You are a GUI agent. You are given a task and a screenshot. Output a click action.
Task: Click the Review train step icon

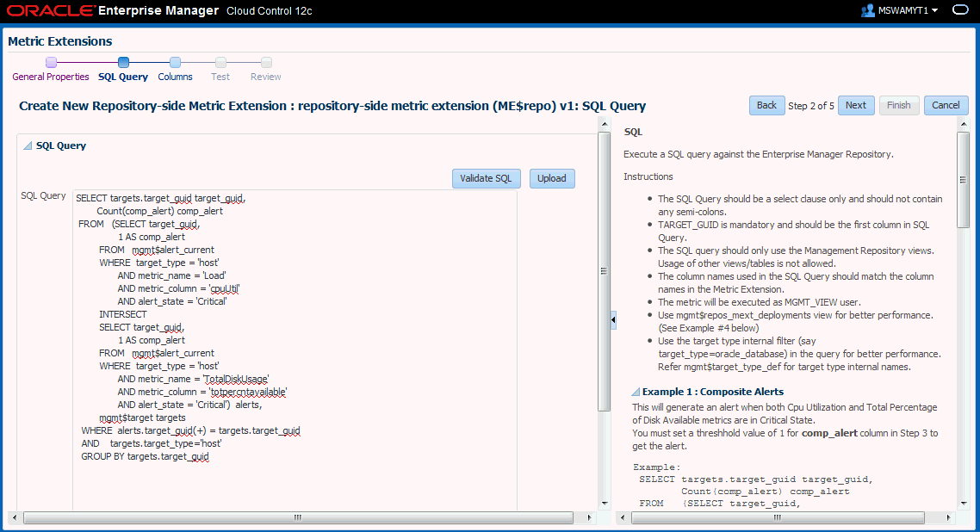click(x=266, y=63)
